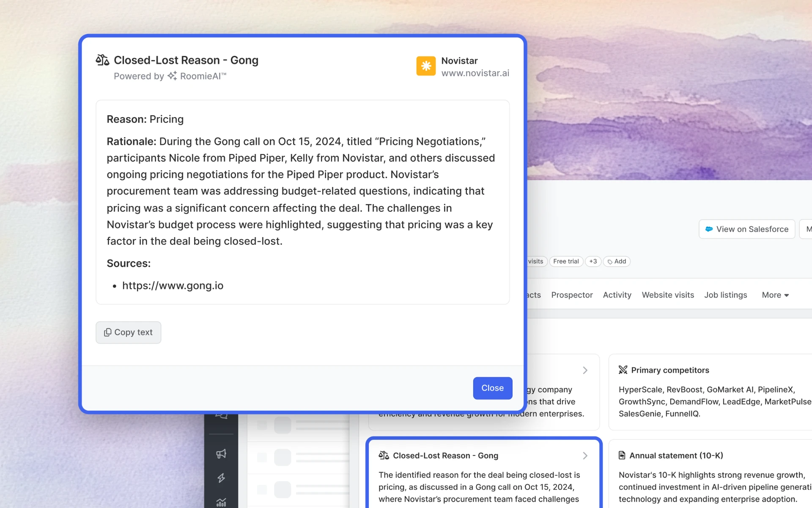Screen dimensions: 812x508
Task: Select the megaphone campaigns icon in sidebar
Action: 221,454
